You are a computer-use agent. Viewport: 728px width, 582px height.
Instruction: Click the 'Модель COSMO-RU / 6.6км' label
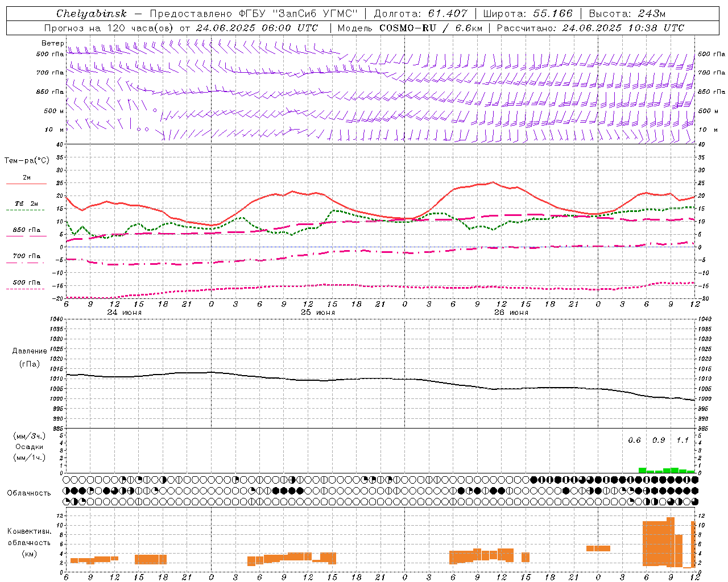click(x=410, y=28)
